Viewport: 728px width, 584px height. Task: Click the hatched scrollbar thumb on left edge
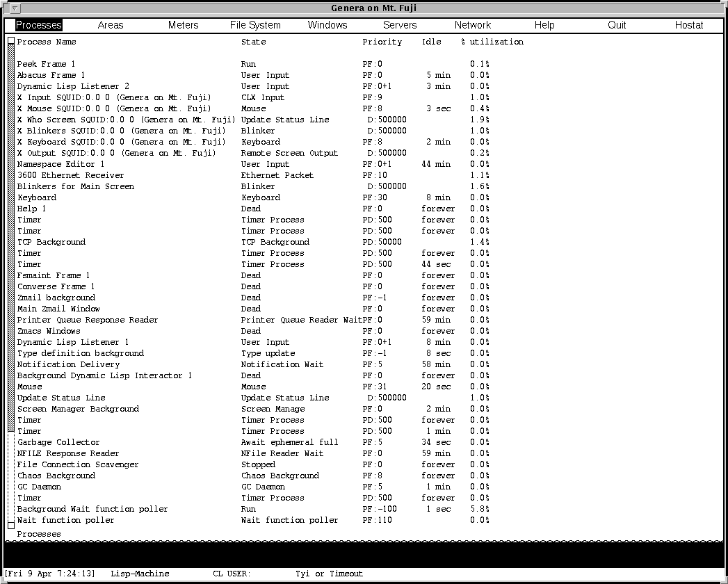click(11, 236)
